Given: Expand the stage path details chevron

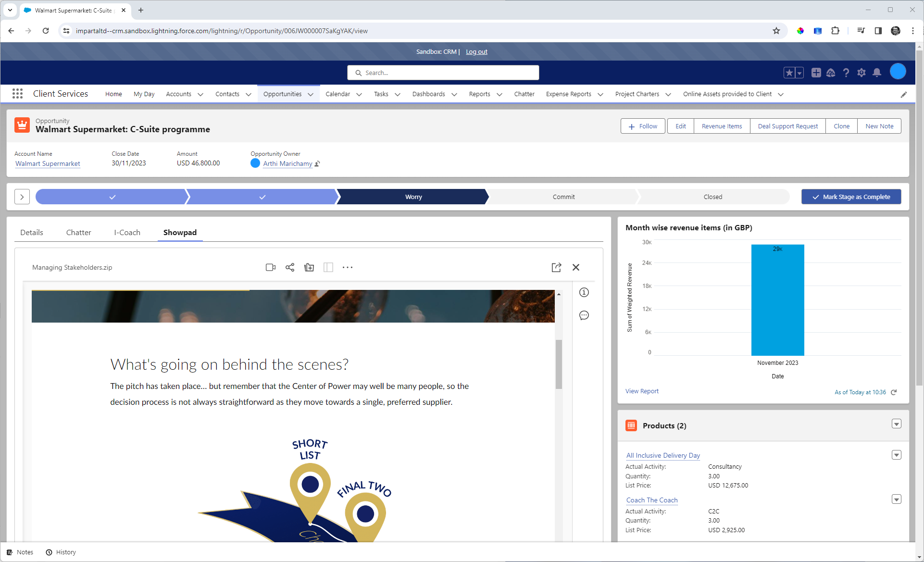Looking at the screenshot, I should [x=22, y=197].
